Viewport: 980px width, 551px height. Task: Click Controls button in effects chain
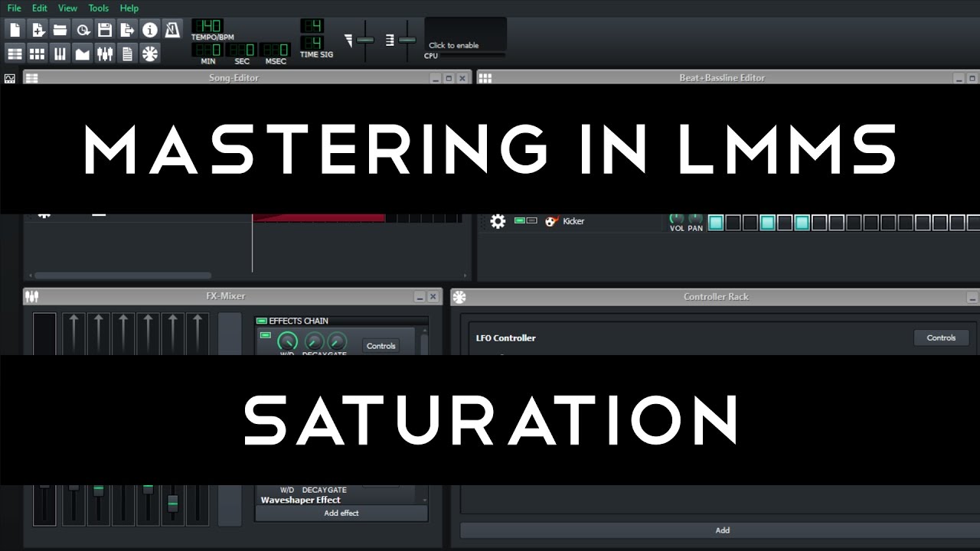point(381,346)
